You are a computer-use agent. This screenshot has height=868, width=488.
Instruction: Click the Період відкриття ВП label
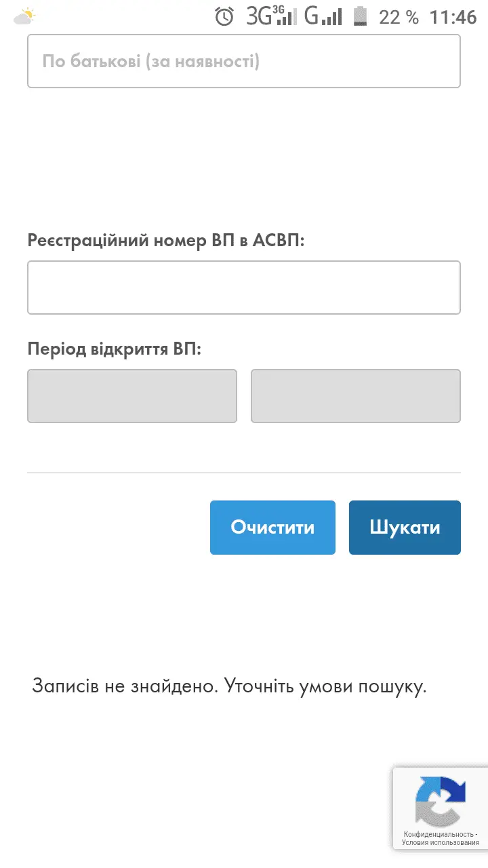[115, 349]
